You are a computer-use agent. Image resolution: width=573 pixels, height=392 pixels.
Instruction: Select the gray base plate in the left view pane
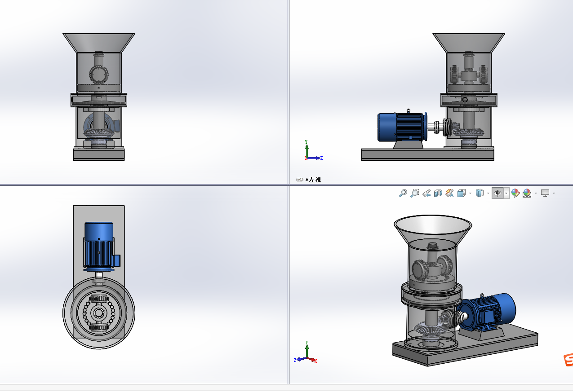click(x=427, y=155)
